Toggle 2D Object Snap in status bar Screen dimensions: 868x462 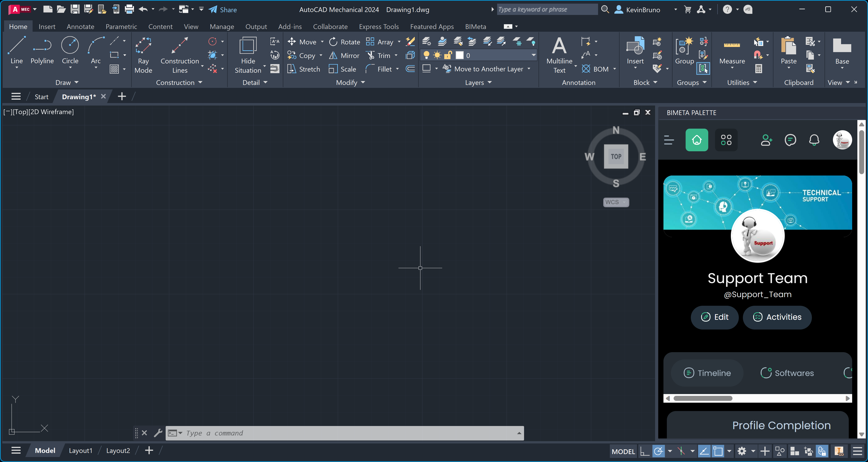718,451
